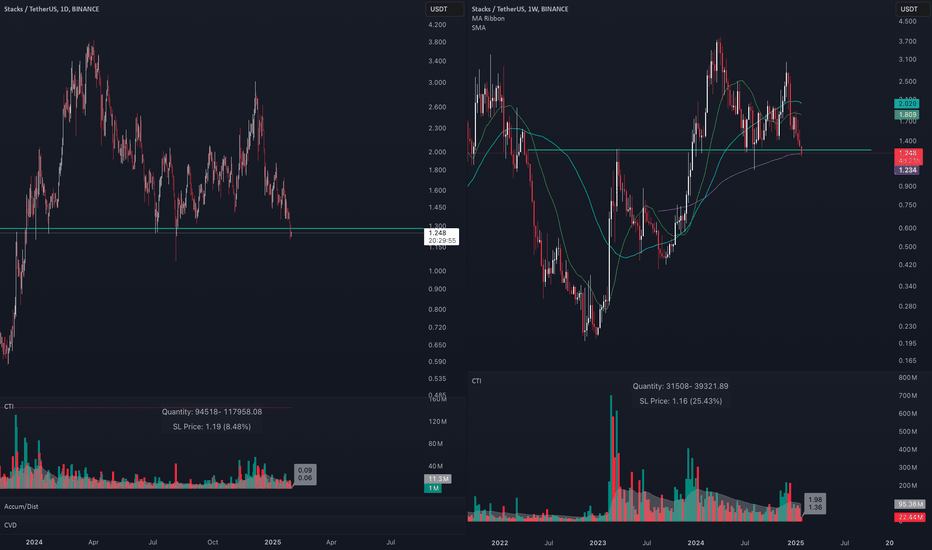Click the 3.800 price on daily chart scale
Image resolution: width=932 pixels, height=550 pixels.
tap(437, 42)
